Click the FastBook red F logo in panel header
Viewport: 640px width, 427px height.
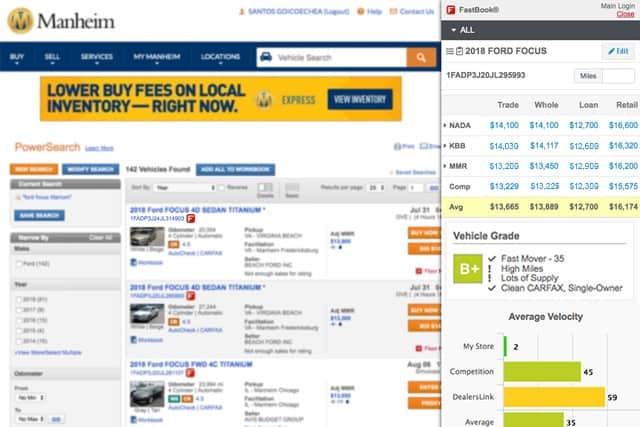click(x=451, y=10)
